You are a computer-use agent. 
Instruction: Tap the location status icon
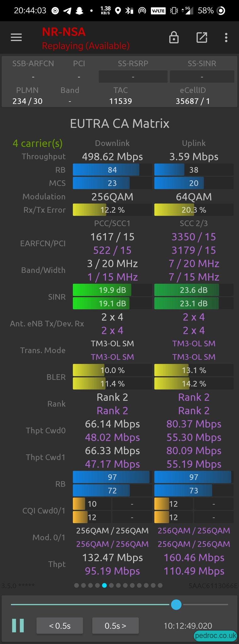pyautogui.click(x=118, y=11)
